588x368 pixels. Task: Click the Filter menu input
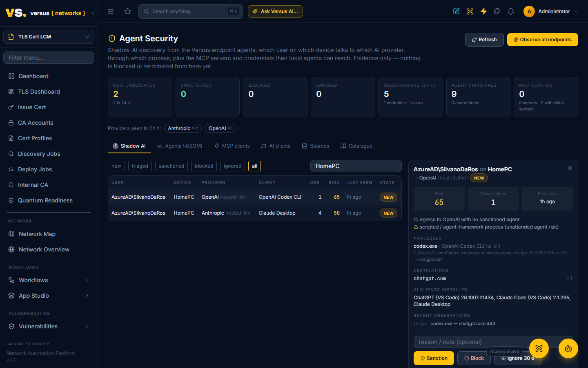click(49, 58)
